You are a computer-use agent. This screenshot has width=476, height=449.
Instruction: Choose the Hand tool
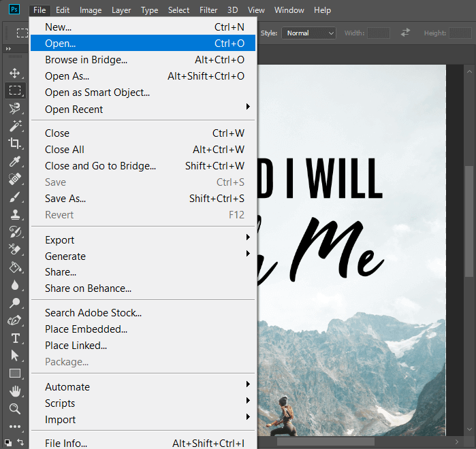tap(15, 391)
